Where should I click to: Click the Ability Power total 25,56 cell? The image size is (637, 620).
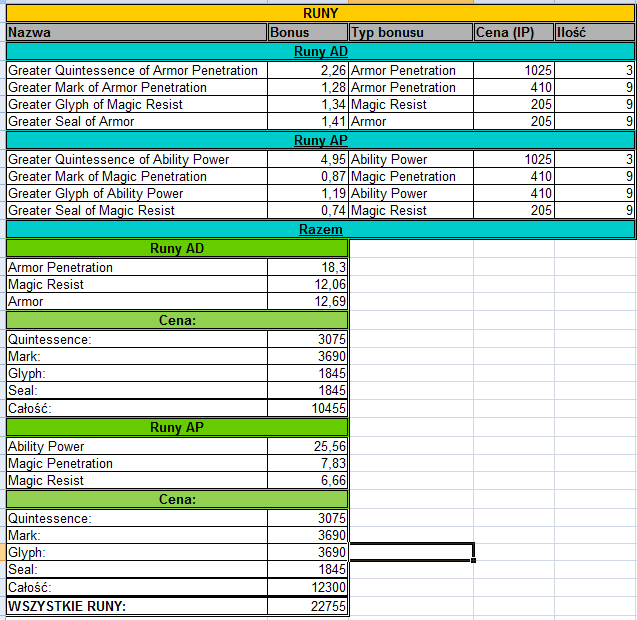point(308,446)
